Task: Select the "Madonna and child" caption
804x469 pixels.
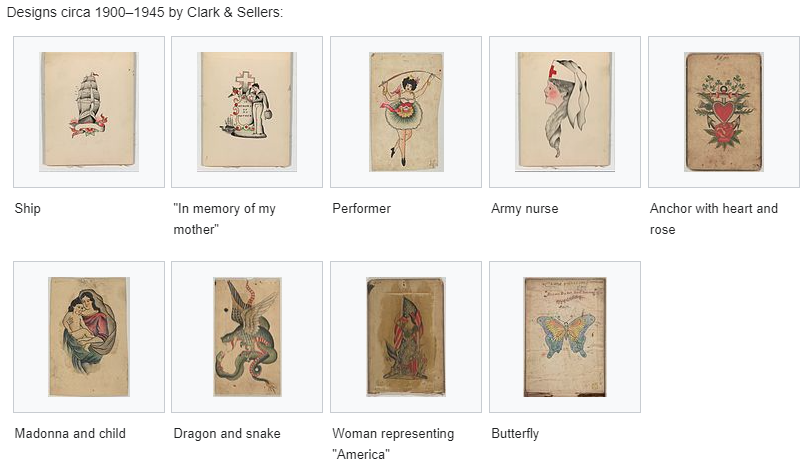Action: click(70, 434)
